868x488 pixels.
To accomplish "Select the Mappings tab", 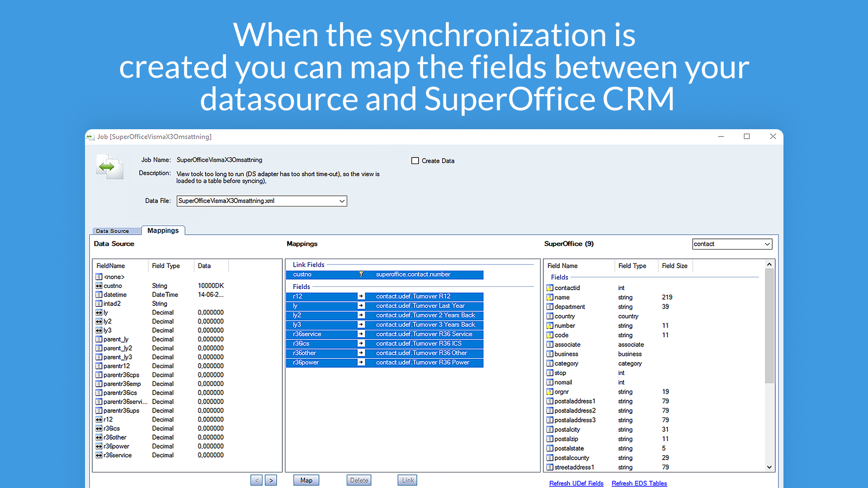I will pyautogui.click(x=163, y=230).
